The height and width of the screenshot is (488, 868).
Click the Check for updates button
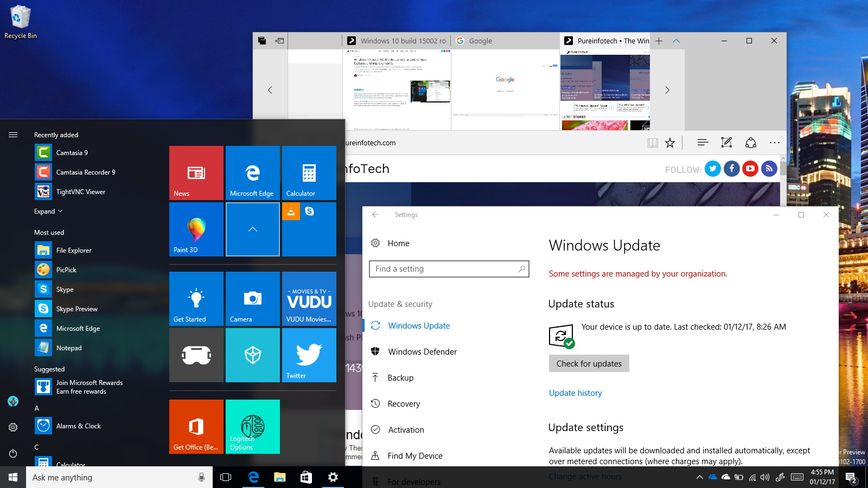pyautogui.click(x=589, y=363)
